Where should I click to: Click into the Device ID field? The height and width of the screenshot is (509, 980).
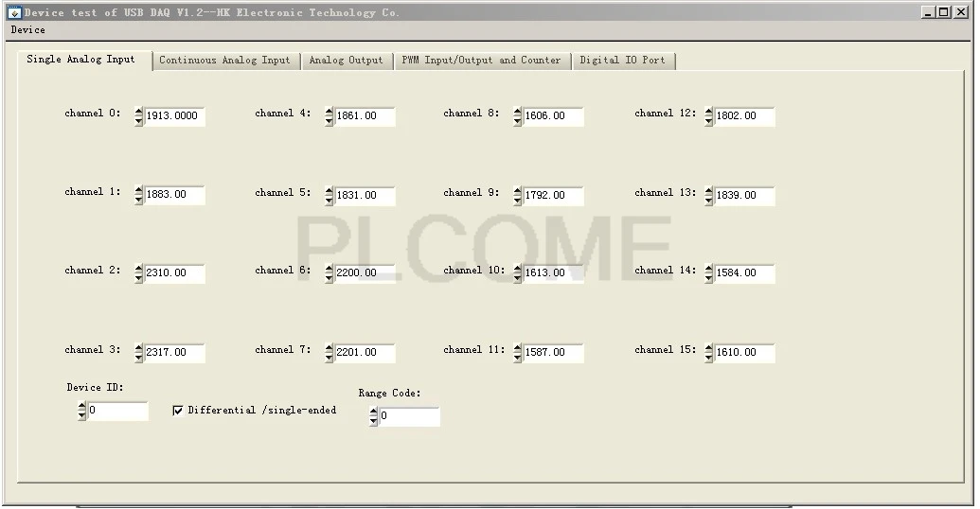(x=118, y=411)
